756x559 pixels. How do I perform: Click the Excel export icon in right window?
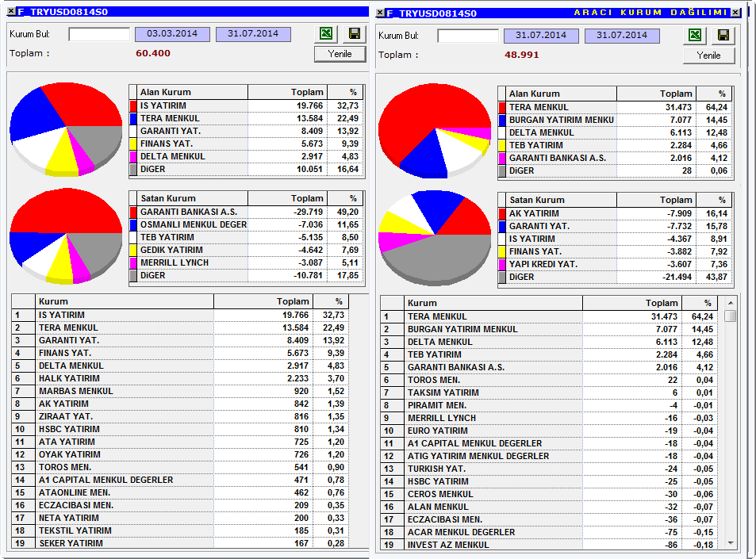coord(695,35)
